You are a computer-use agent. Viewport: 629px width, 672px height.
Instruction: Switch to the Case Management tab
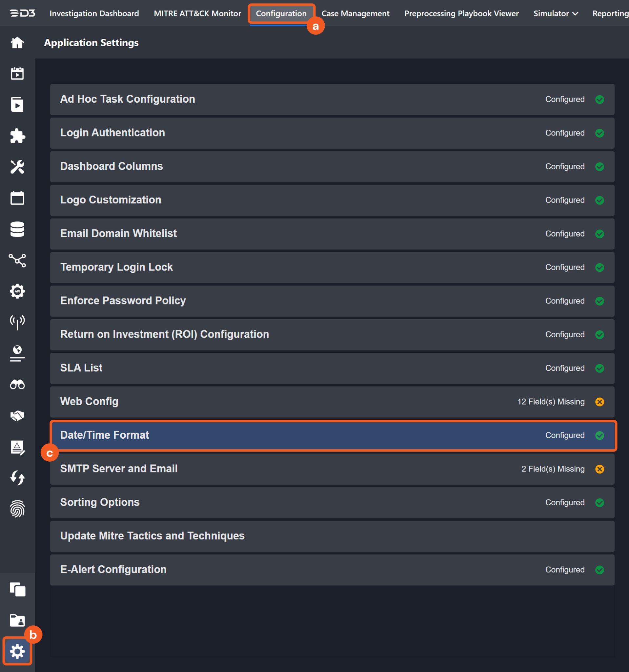tap(355, 13)
